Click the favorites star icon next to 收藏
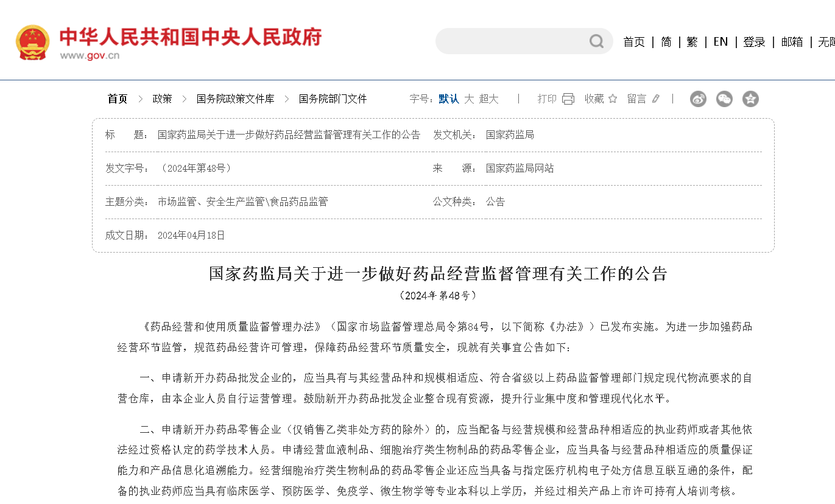The image size is (835, 504). pos(613,99)
